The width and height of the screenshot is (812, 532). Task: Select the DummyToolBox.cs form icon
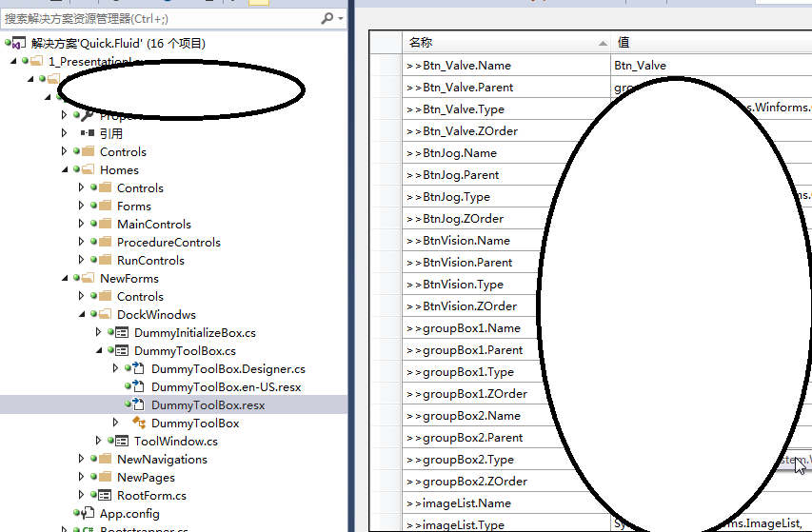[122, 350]
